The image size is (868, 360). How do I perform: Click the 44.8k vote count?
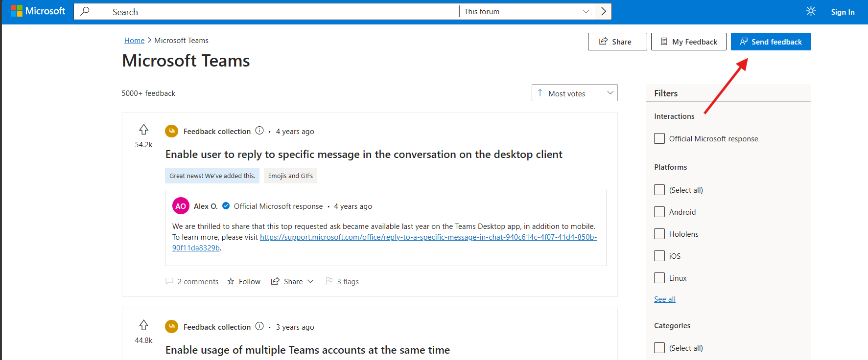pyautogui.click(x=143, y=340)
